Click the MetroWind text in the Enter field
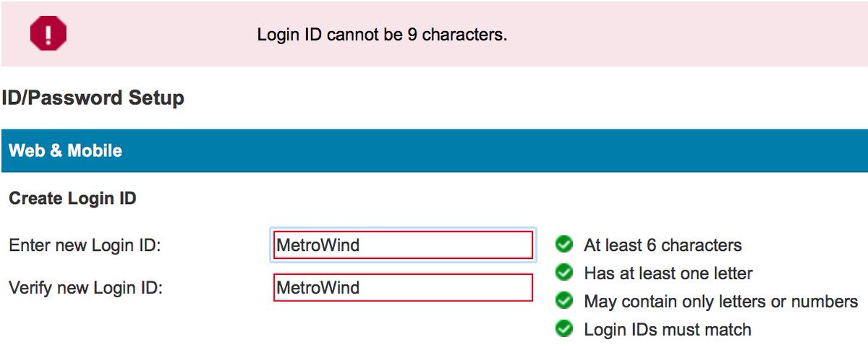 click(318, 245)
